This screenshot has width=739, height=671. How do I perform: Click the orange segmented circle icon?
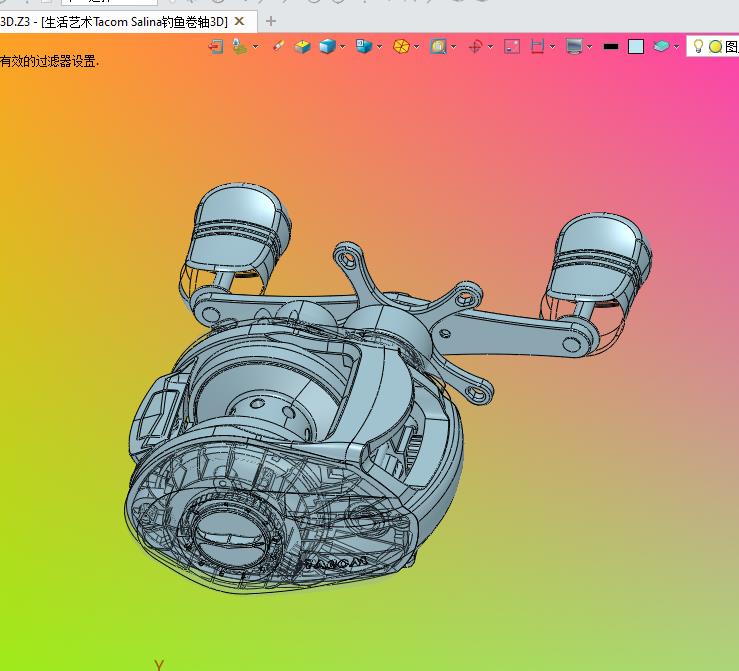pyautogui.click(x=401, y=47)
